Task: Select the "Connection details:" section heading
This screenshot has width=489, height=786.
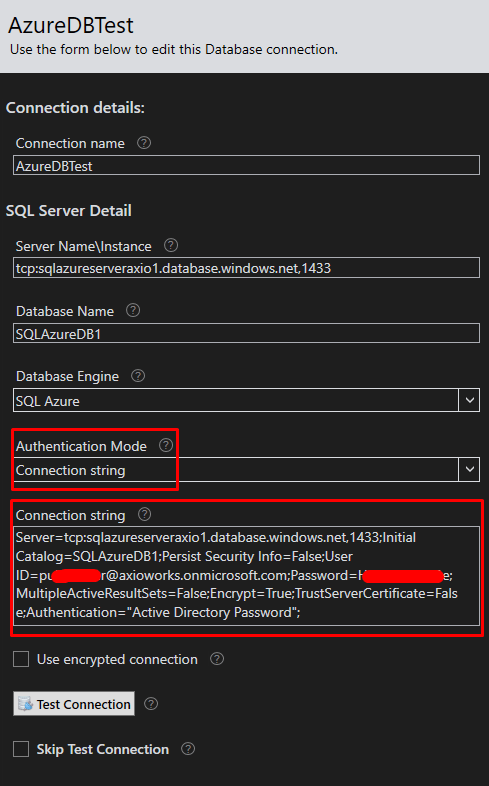Action: 75,108
